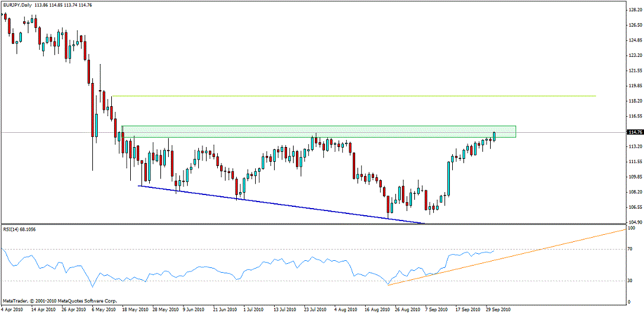644x313 pixels.
Task: Select the orange rising RSI trendline
Action: click(x=507, y=257)
